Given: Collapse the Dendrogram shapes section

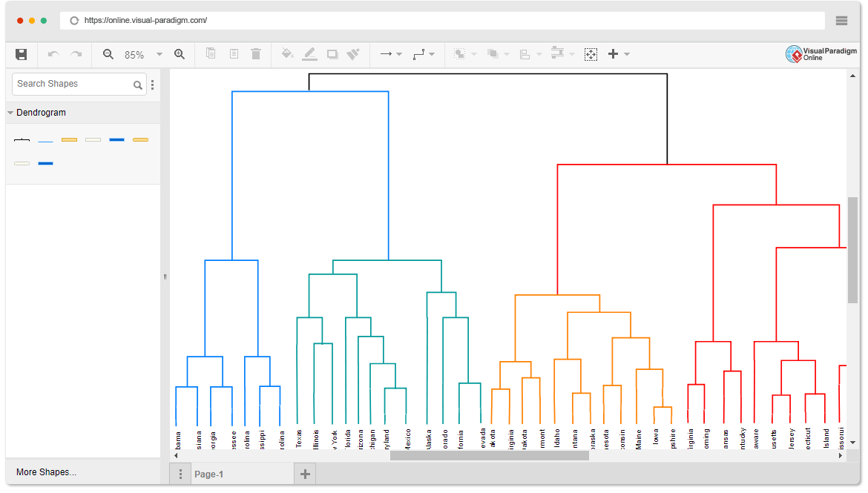Looking at the screenshot, I should pos(10,113).
